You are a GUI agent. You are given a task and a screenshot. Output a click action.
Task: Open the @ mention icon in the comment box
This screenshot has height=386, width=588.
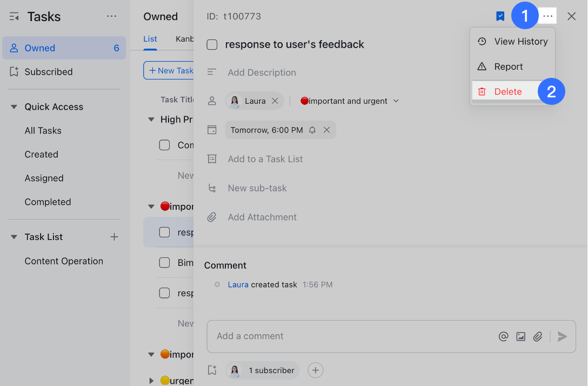click(x=503, y=336)
